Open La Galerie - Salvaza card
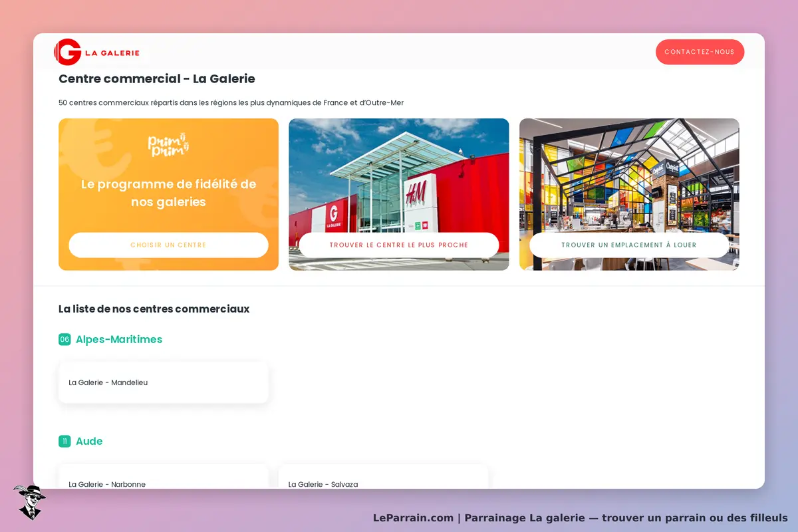Image resolution: width=798 pixels, height=532 pixels. 383,477
